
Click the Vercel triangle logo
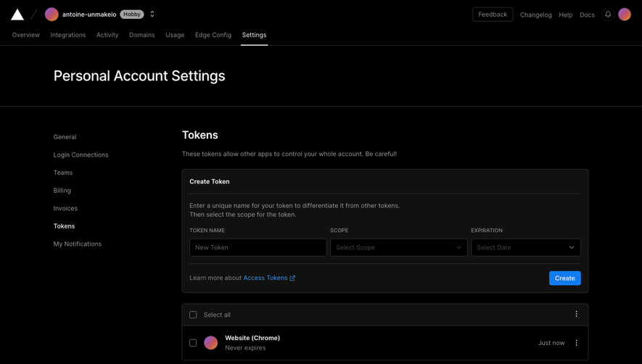pyautogui.click(x=17, y=15)
